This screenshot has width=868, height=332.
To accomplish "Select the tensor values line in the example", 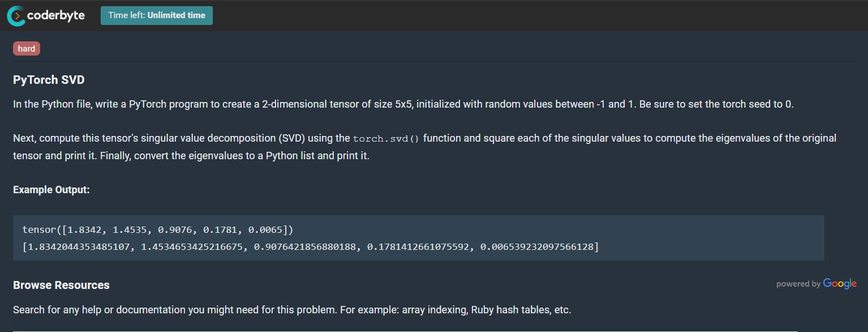I will point(157,229).
